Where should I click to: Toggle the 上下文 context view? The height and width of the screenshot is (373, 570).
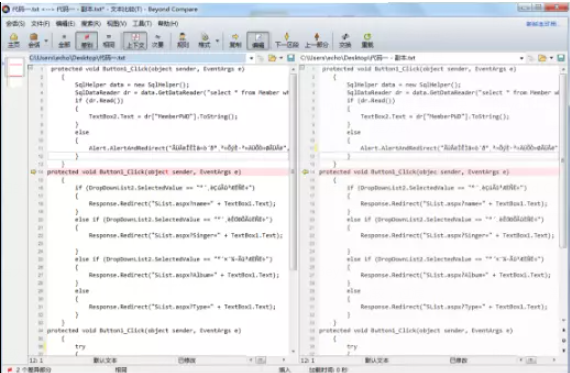pos(135,40)
